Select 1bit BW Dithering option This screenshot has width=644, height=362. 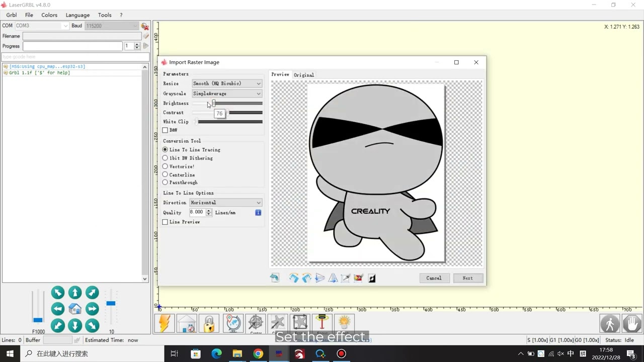pyautogui.click(x=188, y=158)
